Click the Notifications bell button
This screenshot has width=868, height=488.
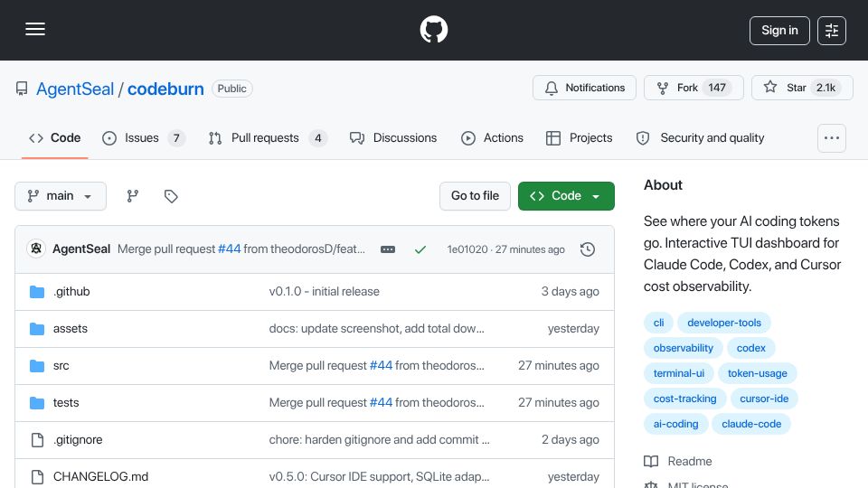585,88
